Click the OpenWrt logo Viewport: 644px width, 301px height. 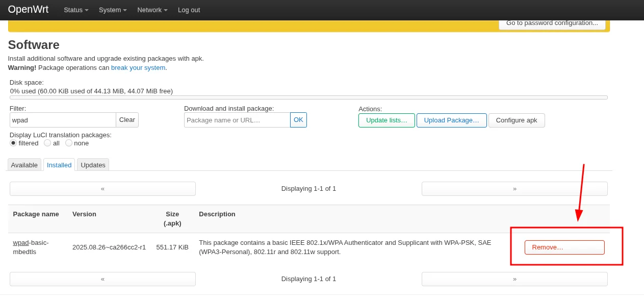(x=28, y=9)
